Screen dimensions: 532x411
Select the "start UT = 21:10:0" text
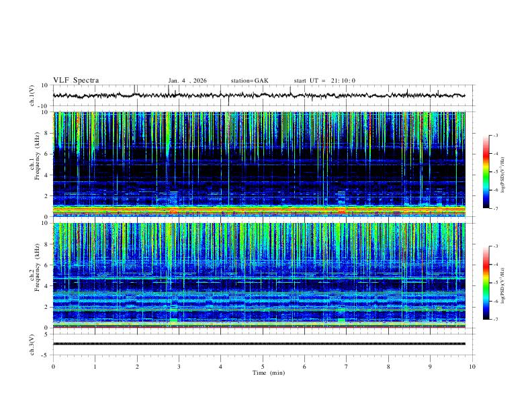tap(324, 81)
